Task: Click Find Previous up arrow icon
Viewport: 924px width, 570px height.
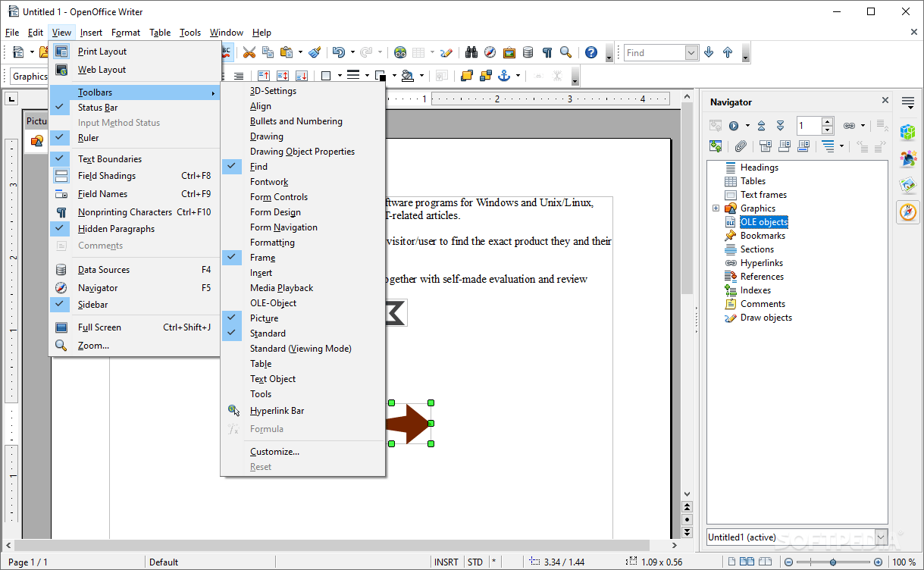Action: pos(728,52)
